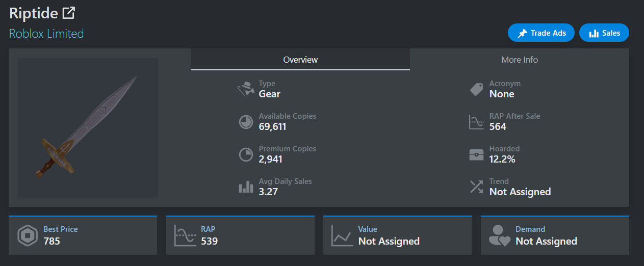Click the tag icon beside Acronym
This screenshot has width=644, height=266.
click(x=476, y=89)
